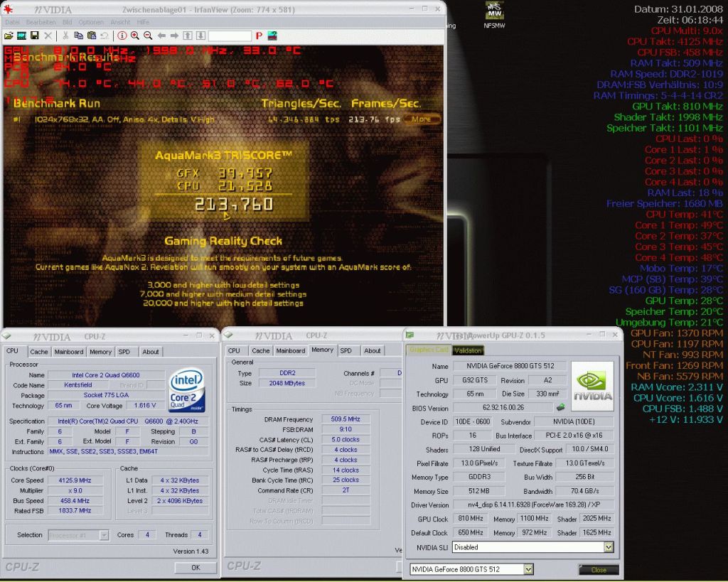The height and width of the screenshot is (582, 728).
Task: Open image Information icon in IrfanView
Action: point(122,36)
